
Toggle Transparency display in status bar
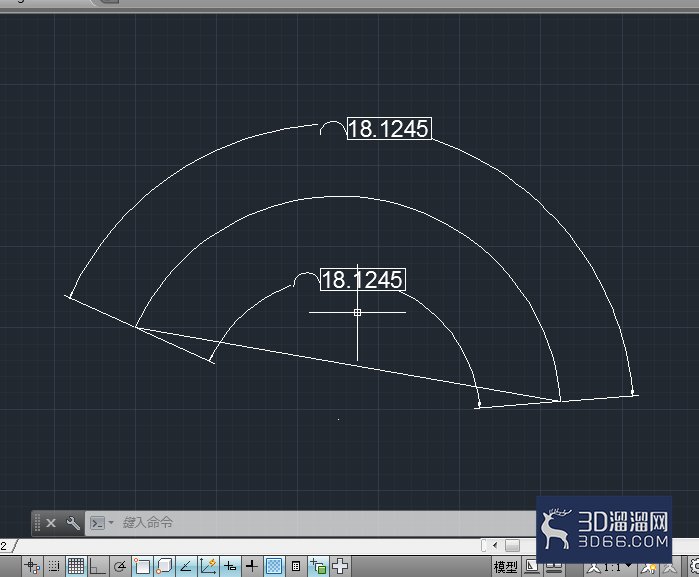[x=274, y=566]
